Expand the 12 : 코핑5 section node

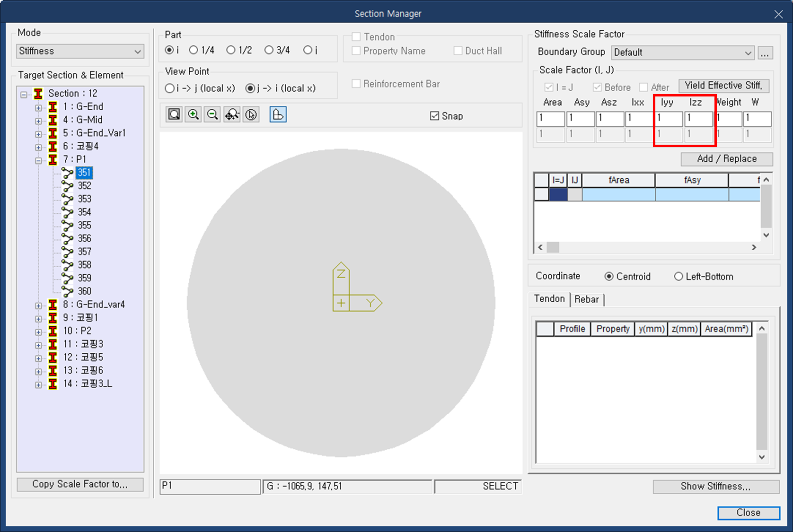[38, 359]
